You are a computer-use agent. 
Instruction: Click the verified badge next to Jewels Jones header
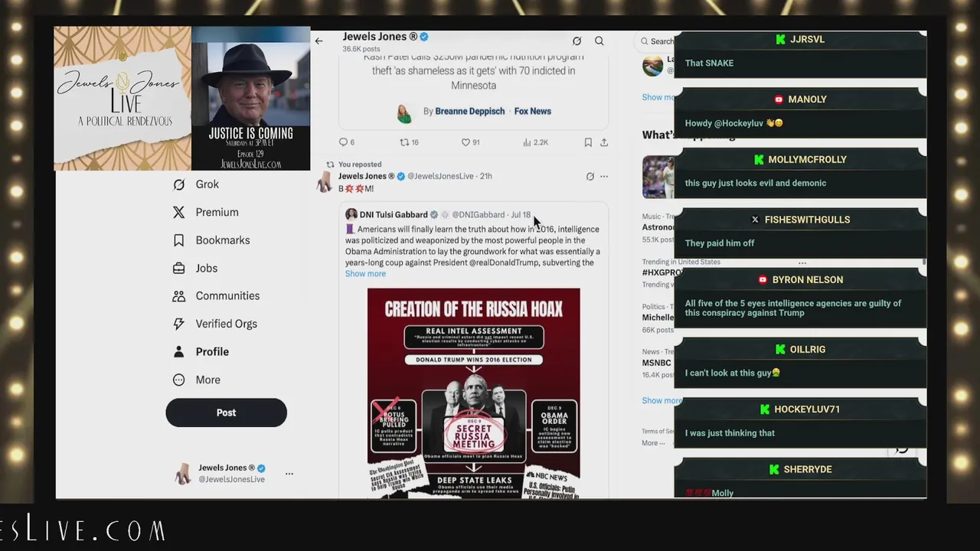424,37
